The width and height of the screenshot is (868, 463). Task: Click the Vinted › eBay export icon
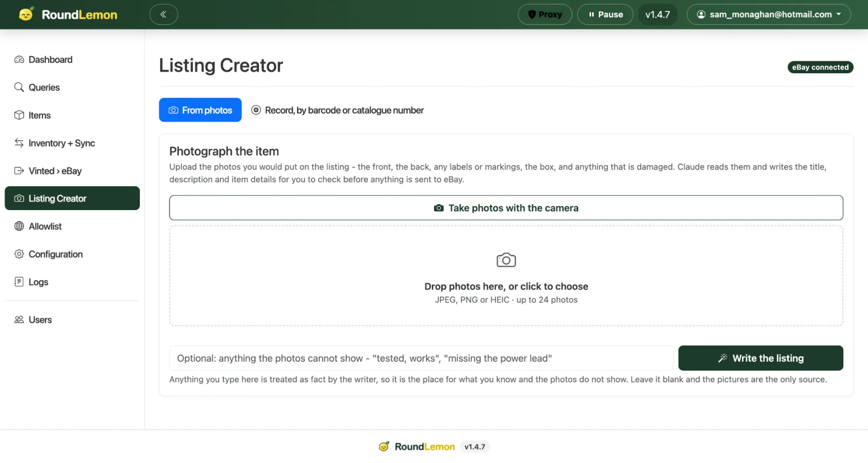pos(19,171)
